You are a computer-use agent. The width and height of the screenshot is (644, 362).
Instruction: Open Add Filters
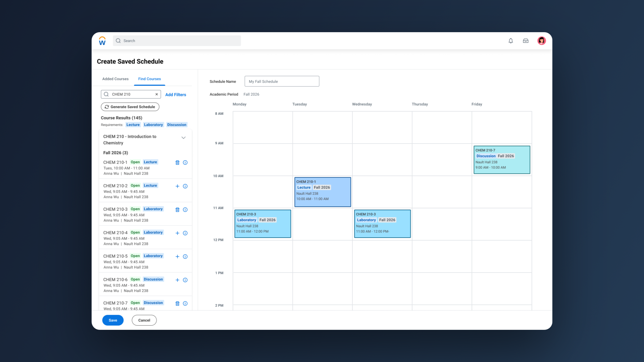point(175,94)
